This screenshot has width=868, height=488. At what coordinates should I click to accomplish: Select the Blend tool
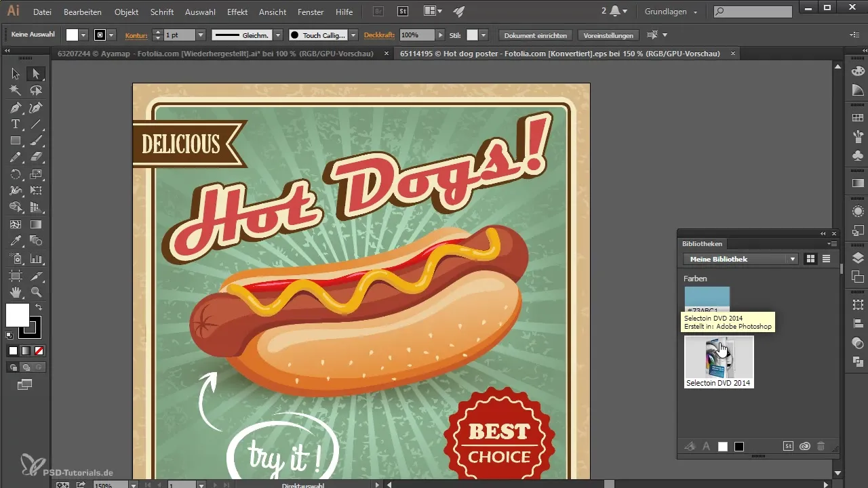(x=36, y=241)
